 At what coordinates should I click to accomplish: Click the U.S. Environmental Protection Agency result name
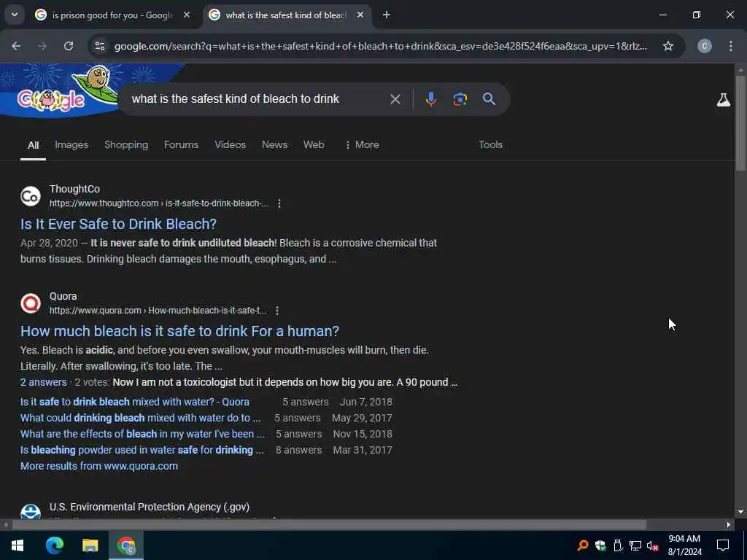click(x=150, y=507)
